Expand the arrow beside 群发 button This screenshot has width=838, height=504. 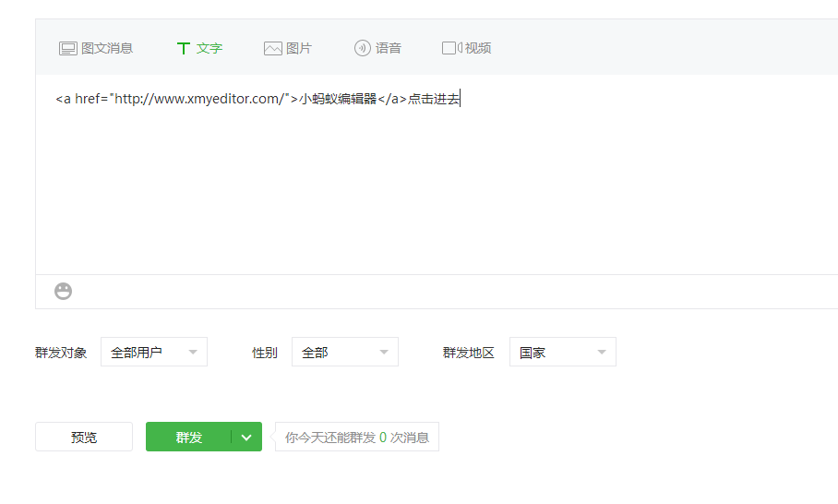coord(246,437)
